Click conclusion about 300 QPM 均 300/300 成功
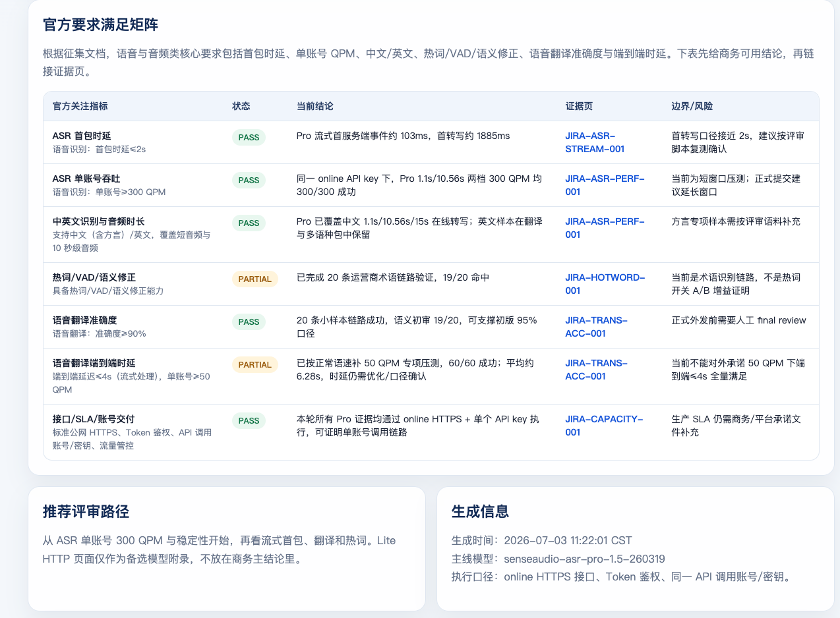Screen dimensions: 840x618 (419, 185)
